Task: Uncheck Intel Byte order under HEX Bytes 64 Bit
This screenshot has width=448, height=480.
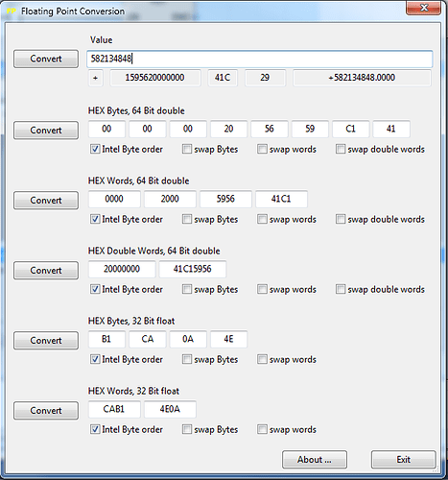Action: [x=95, y=149]
